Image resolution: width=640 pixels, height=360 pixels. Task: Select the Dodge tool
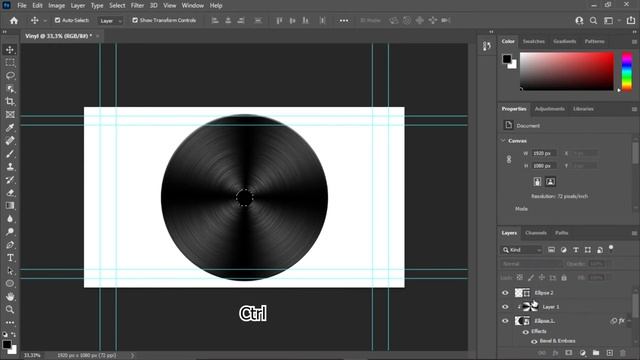click(x=10, y=232)
